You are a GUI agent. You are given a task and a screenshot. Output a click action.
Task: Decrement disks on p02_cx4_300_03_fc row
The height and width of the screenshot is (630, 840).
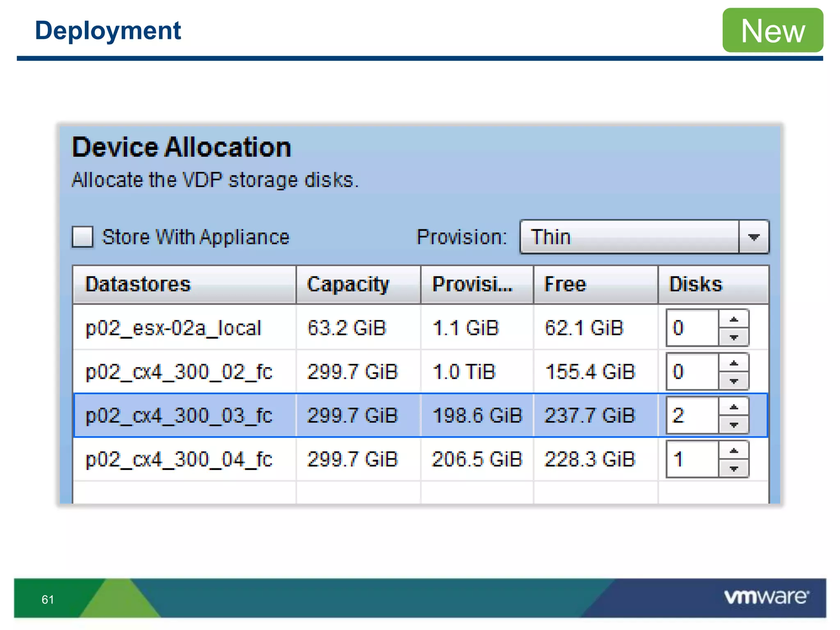[x=734, y=425]
